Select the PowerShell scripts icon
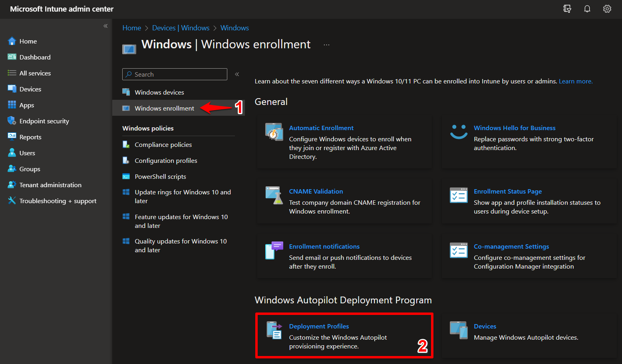622x364 pixels. [x=126, y=176]
